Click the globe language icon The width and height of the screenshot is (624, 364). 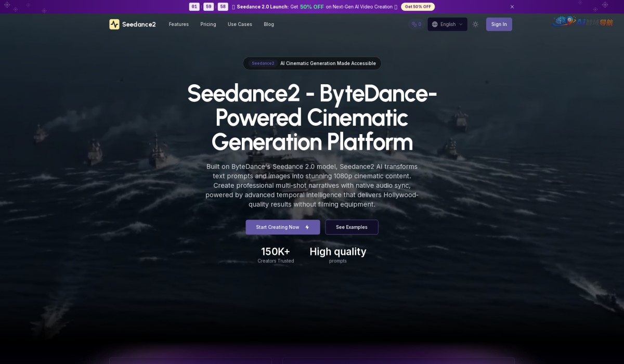pyautogui.click(x=435, y=24)
